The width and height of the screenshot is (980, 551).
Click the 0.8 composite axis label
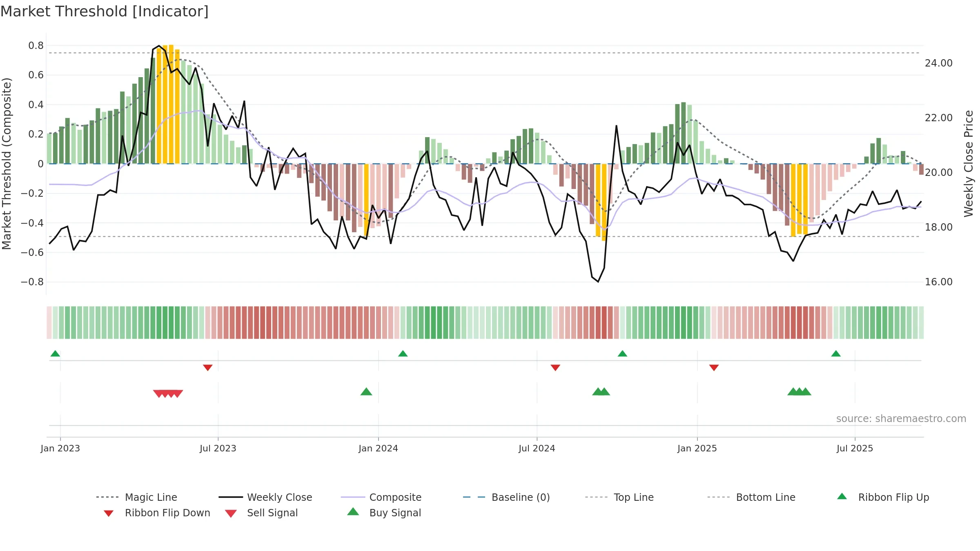36,46
